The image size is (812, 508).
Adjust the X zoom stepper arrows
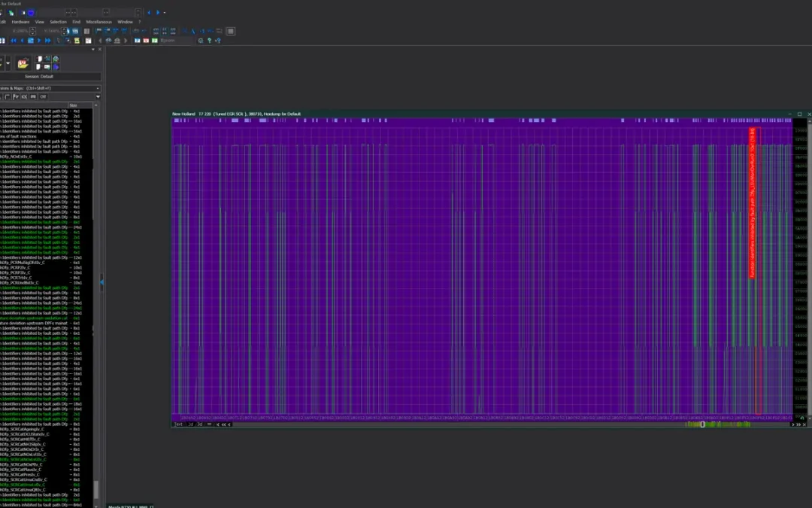[32, 31]
